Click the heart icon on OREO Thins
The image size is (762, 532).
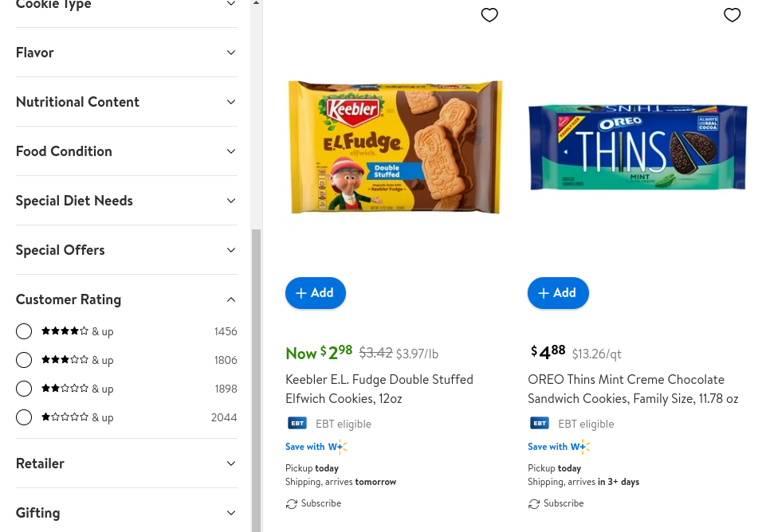tap(732, 15)
